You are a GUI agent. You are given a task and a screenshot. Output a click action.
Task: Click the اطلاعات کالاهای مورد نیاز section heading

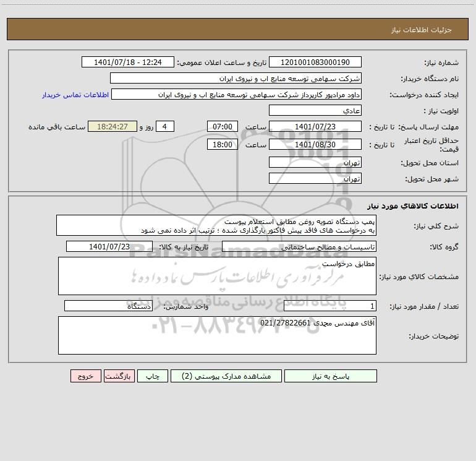tap(413, 206)
